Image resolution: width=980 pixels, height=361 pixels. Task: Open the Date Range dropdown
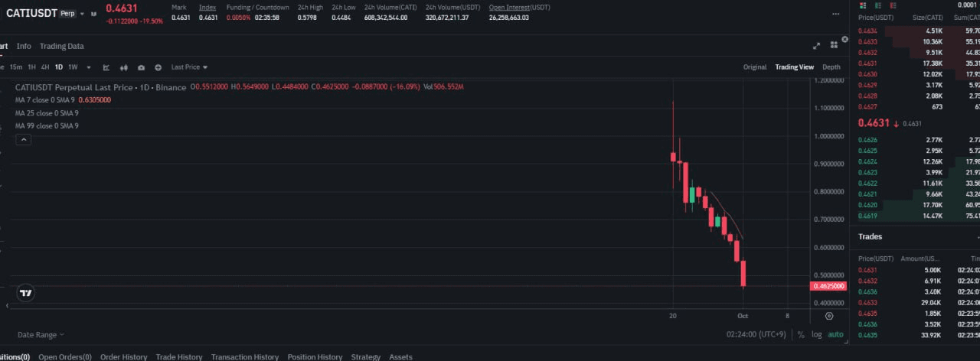point(41,335)
